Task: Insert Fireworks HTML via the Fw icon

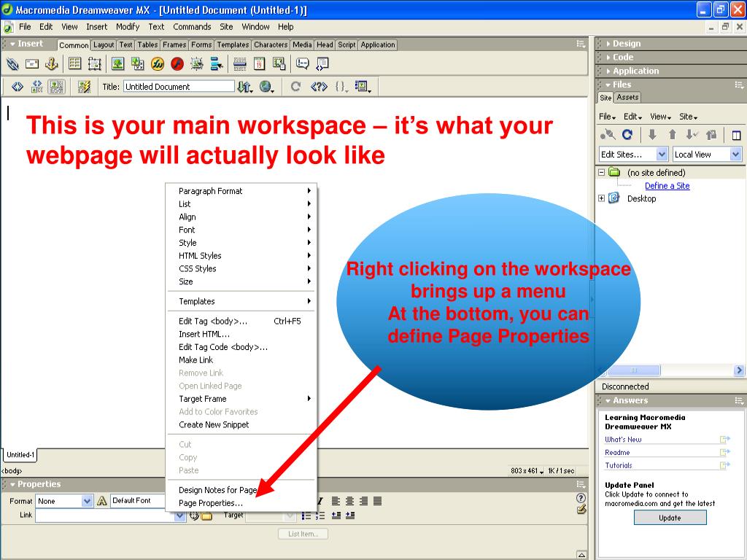Action: (x=158, y=64)
